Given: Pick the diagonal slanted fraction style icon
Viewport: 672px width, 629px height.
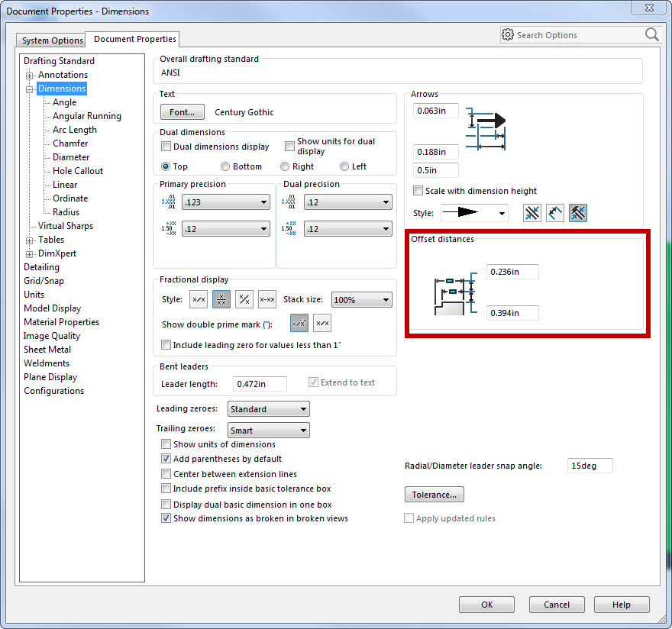Looking at the screenshot, I should point(244,300).
